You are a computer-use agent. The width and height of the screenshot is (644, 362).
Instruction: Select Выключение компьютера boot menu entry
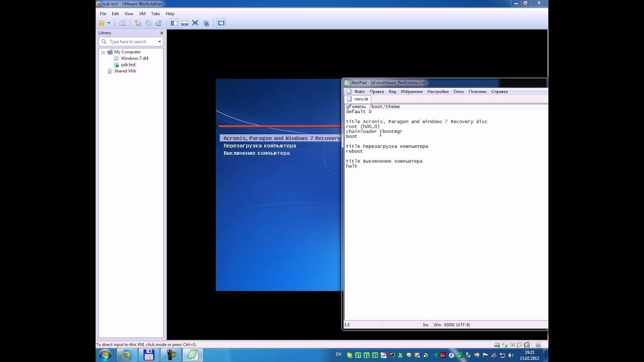pos(257,153)
